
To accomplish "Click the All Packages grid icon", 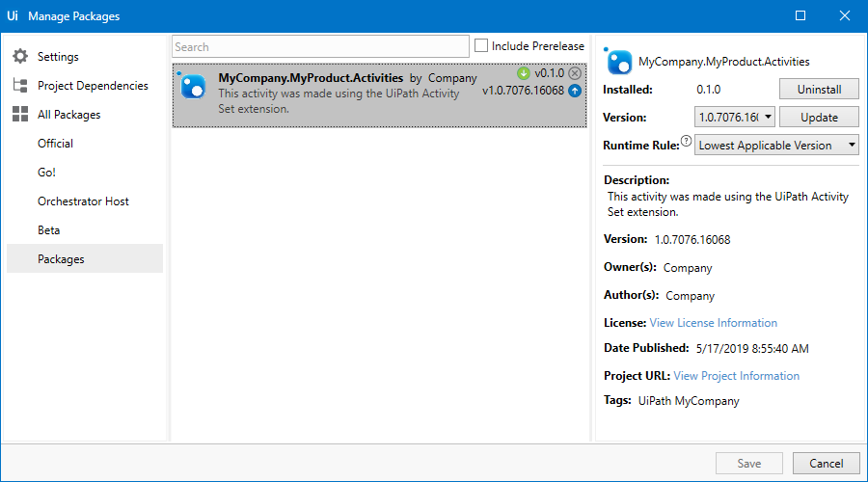I will 20,114.
